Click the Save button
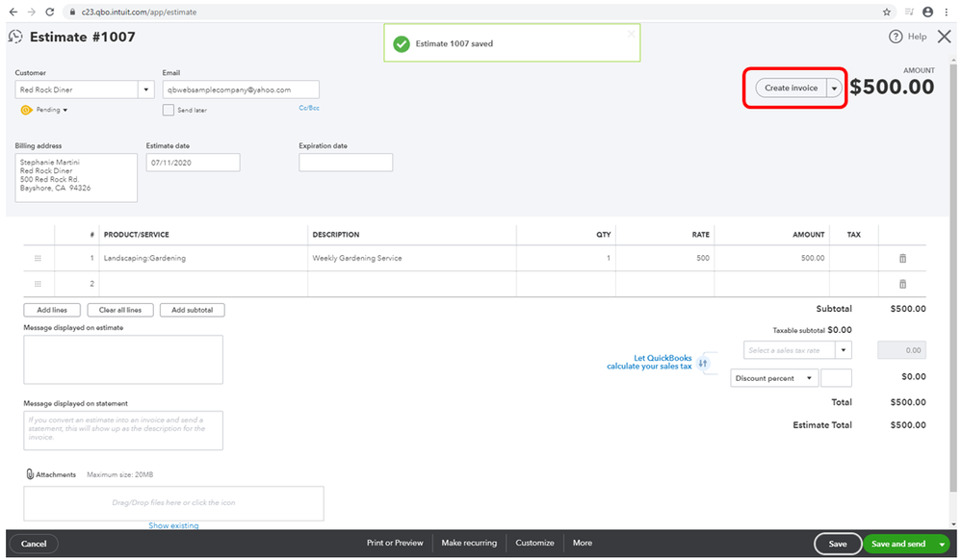The height and width of the screenshot is (560, 962). (x=838, y=544)
